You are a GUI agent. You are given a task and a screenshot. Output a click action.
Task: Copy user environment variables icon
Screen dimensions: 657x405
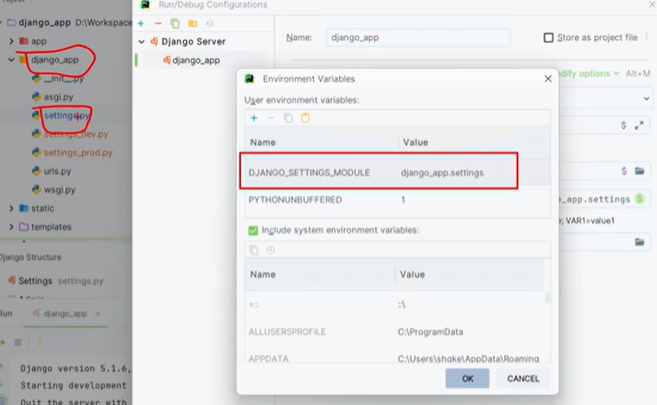(x=288, y=118)
